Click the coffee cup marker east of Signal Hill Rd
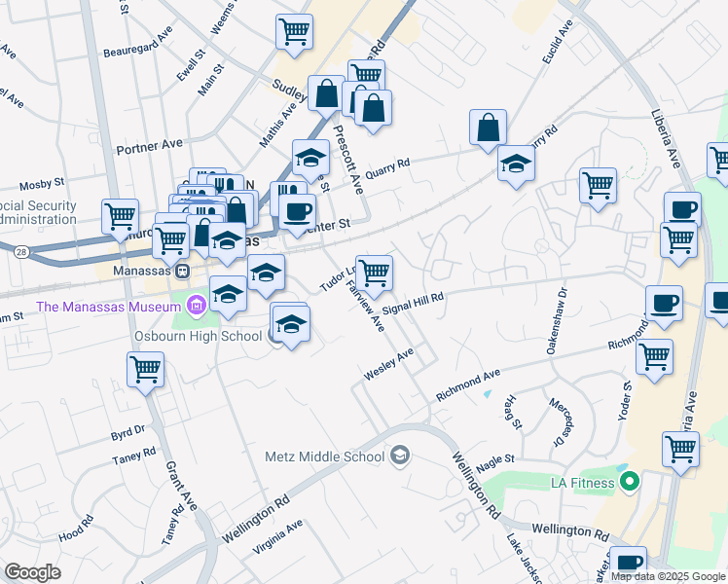Viewport: 728px width, 584px height. point(665,304)
